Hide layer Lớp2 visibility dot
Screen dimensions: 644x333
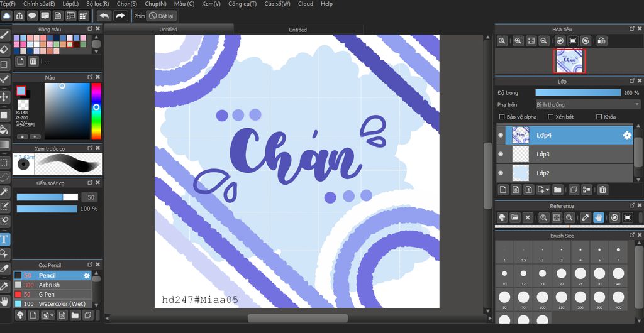tap(500, 173)
